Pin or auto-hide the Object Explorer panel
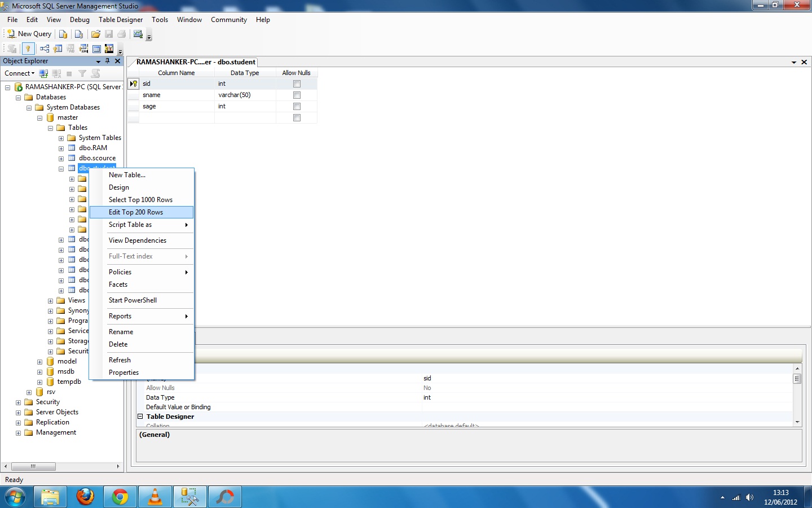Viewport: 812px width, 508px height. point(108,61)
